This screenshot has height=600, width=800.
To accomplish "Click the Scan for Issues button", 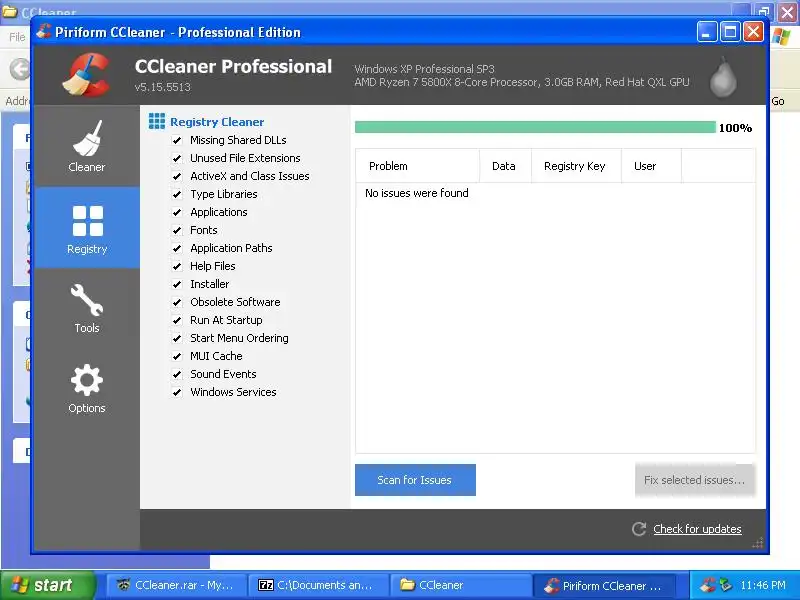I will (x=415, y=480).
